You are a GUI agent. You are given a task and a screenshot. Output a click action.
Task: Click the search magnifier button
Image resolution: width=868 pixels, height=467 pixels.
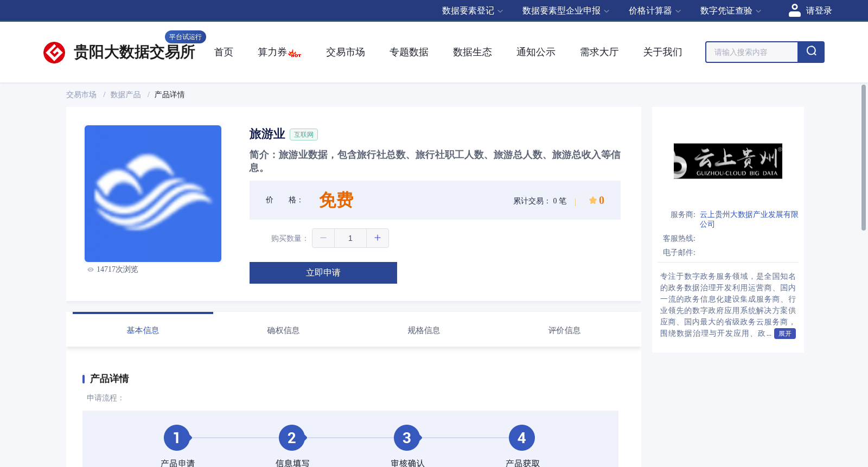(x=811, y=52)
